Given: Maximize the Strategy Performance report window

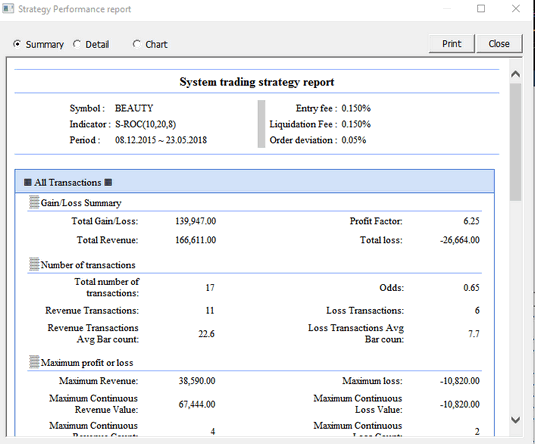Looking at the screenshot, I should (x=481, y=8).
